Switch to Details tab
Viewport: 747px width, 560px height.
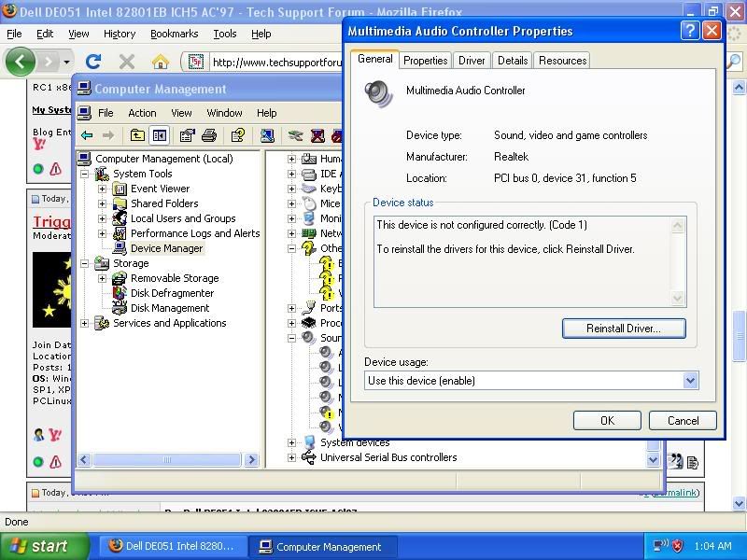pyautogui.click(x=512, y=61)
